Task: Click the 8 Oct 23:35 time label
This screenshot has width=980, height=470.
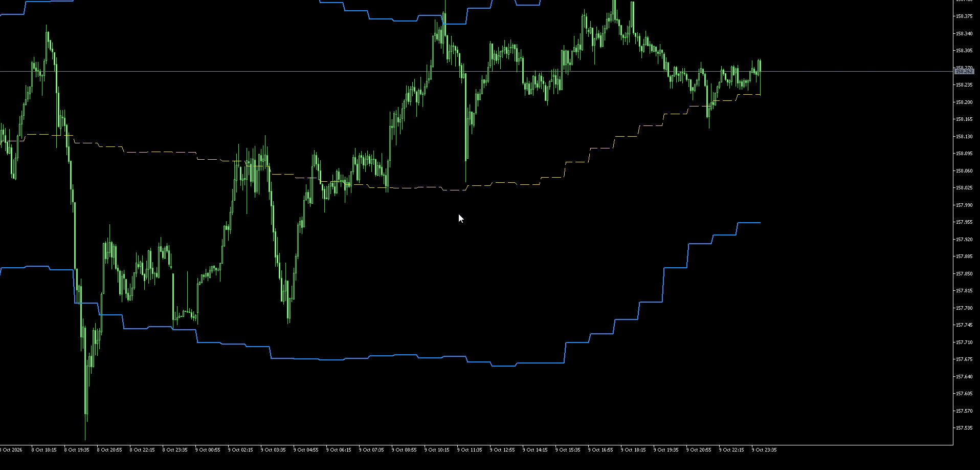Action: tap(175, 450)
